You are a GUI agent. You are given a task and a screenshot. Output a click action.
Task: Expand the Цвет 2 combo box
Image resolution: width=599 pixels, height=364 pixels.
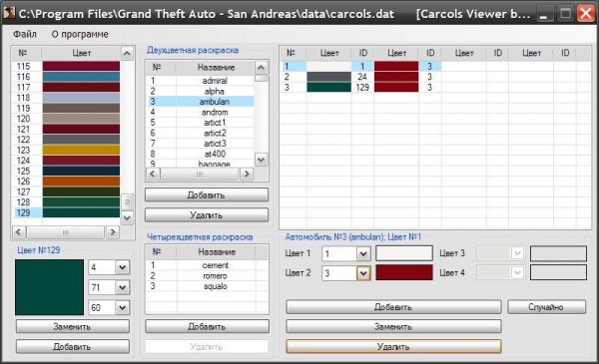pyautogui.click(x=363, y=273)
